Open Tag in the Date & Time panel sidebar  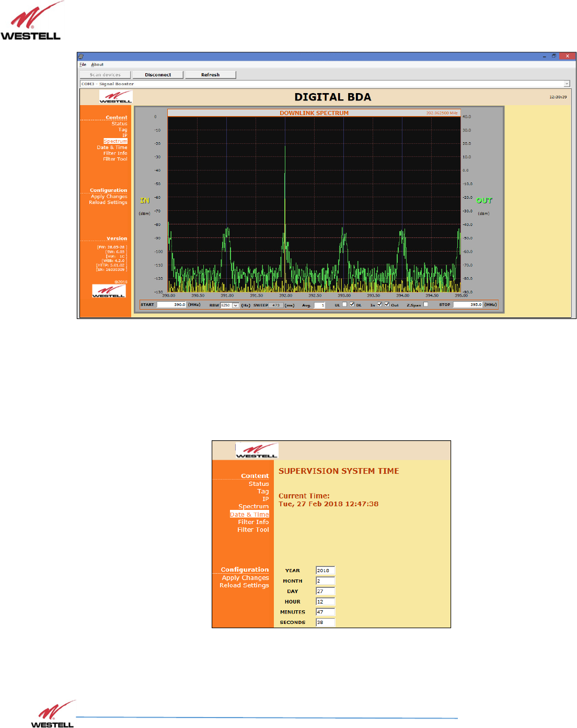tap(263, 492)
